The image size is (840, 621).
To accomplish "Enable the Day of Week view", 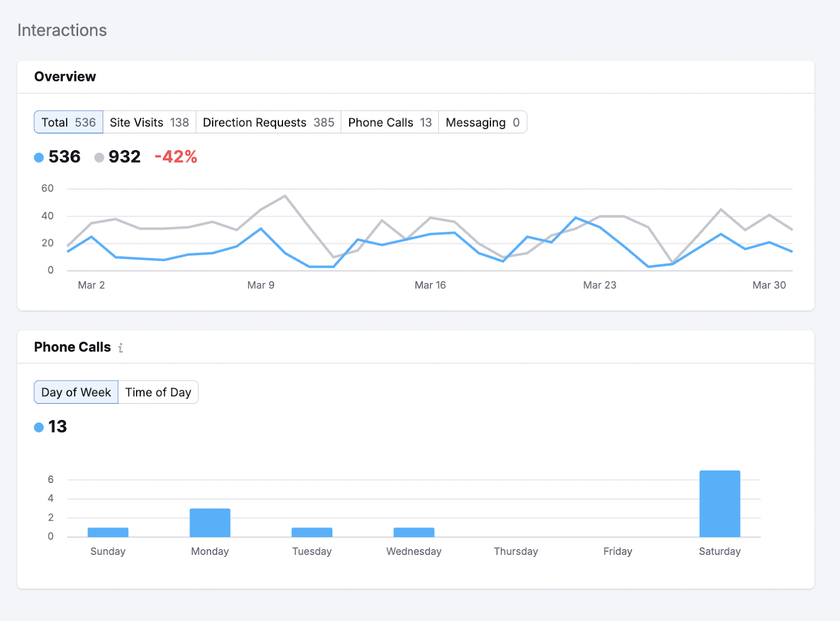I will click(x=76, y=392).
